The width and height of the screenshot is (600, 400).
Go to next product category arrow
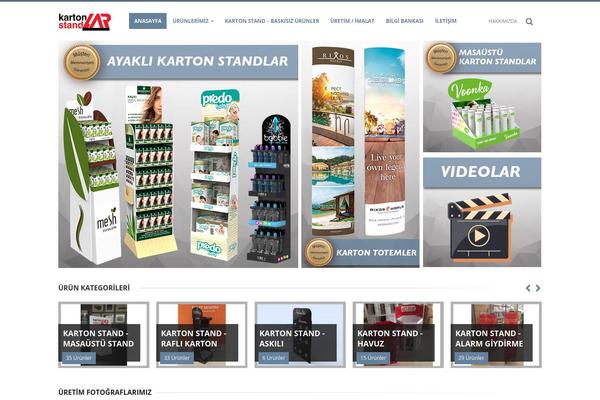(x=538, y=288)
